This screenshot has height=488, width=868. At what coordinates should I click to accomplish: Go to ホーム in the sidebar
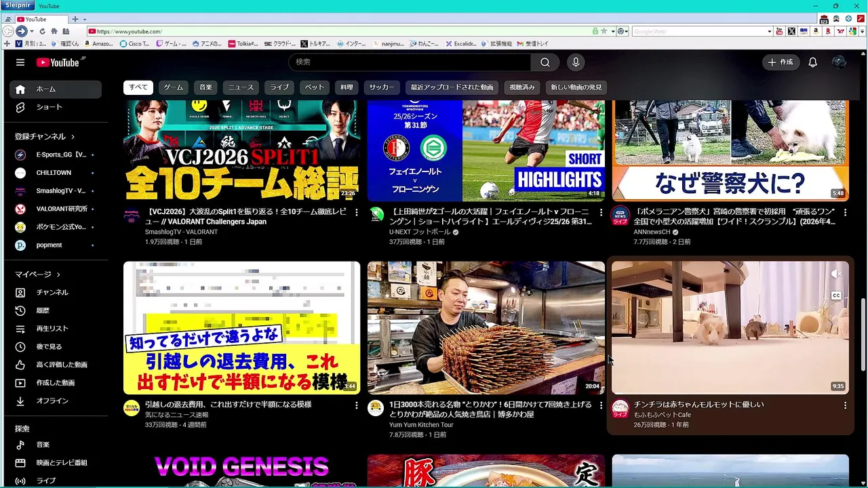pyautogui.click(x=56, y=89)
